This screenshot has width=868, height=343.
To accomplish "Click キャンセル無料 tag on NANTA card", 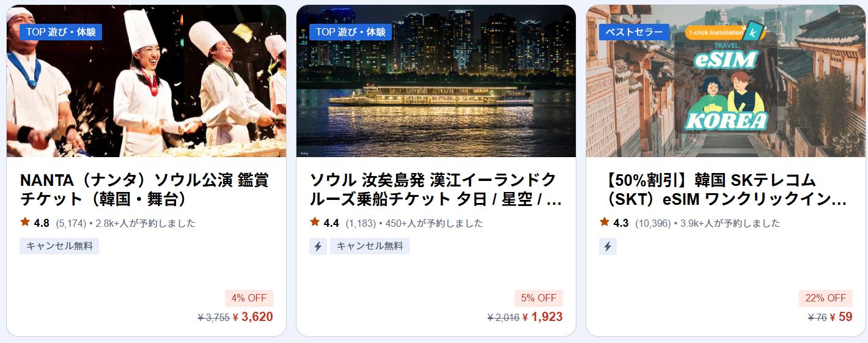I will [59, 246].
